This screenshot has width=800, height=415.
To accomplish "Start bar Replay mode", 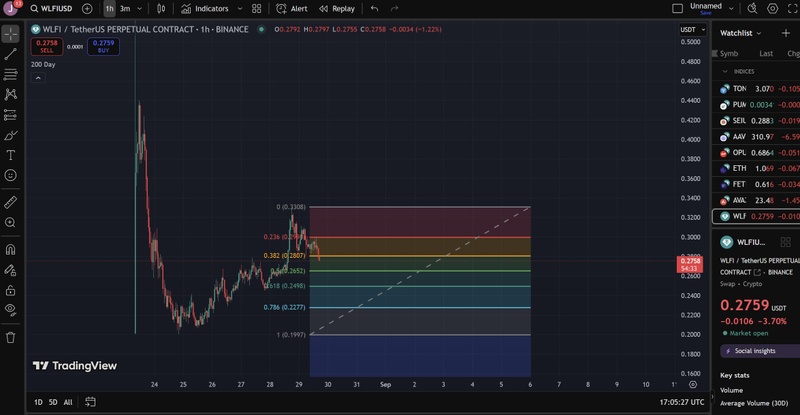I will click(337, 9).
